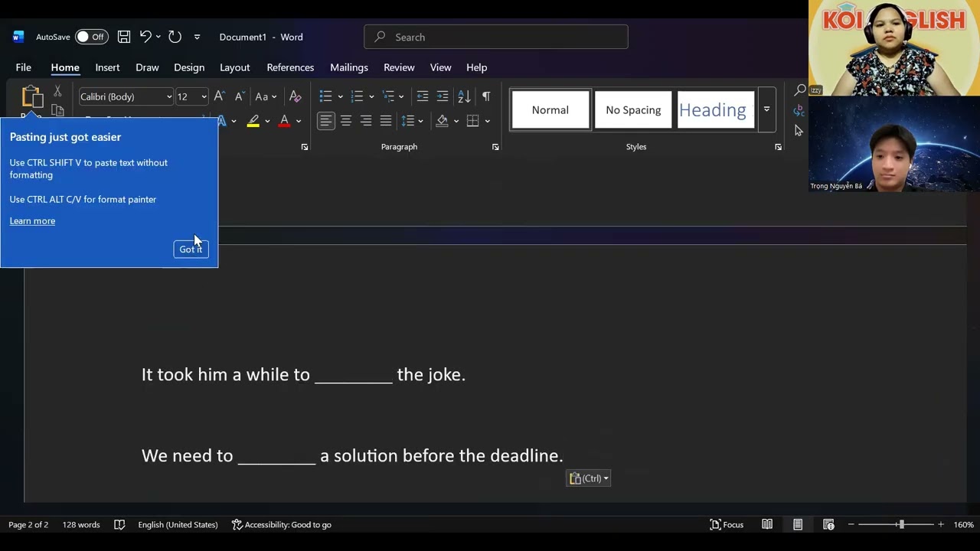Click the line spacing icon
The width and height of the screenshot is (980, 551).
[408, 121]
